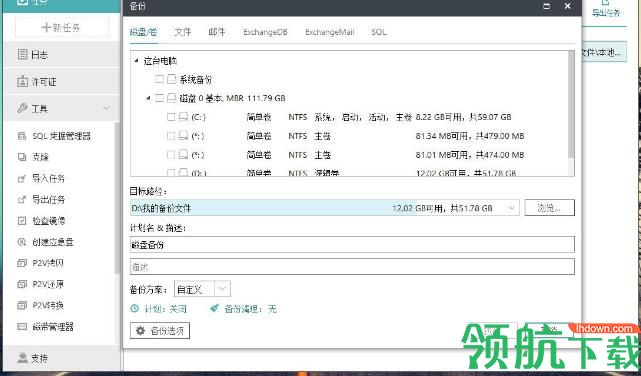Click the 计划: 关闭 link
Image resolution: width=641 pixels, height=376 pixels.
pos(165,309)
